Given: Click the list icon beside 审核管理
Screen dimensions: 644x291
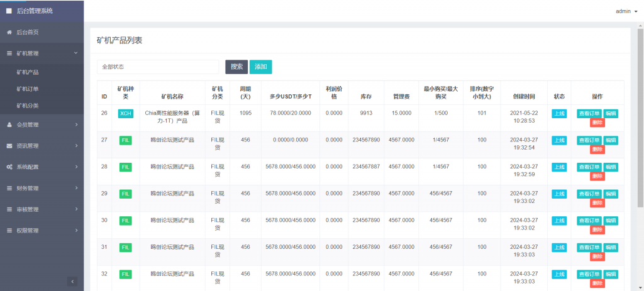Looking at the screenshot, I should pos(9,209).
